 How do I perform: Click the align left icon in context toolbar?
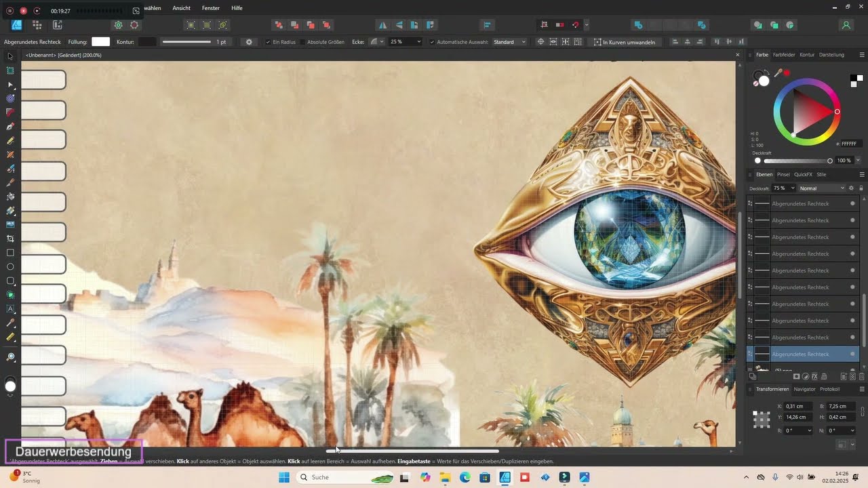675,42
